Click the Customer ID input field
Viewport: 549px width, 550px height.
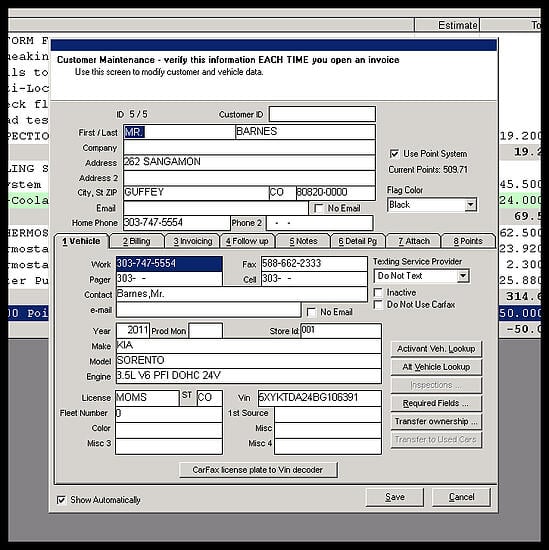pos(322,114)
